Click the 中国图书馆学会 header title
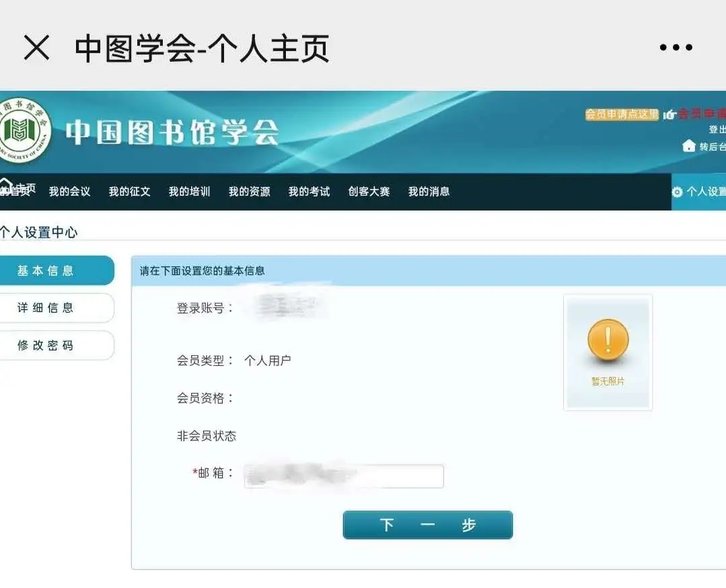The image size is (726, 588). click(x=172, y=132)
